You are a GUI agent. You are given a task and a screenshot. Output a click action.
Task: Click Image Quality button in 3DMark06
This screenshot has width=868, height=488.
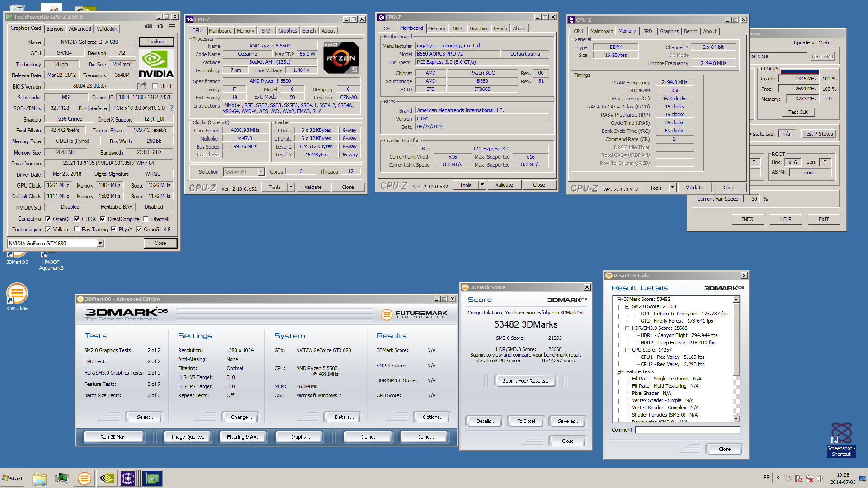(188, 437)
